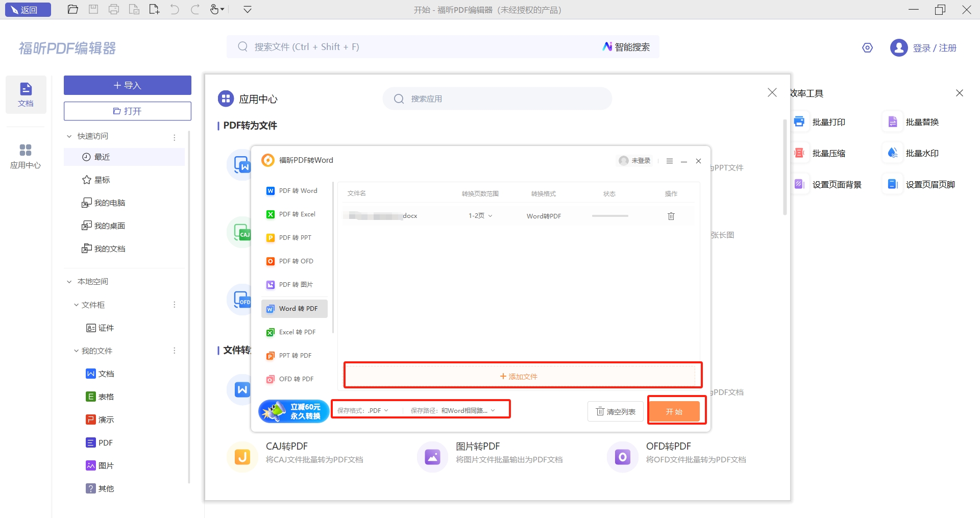Open the hamburger menu in 福昕PDF转Word window

[x=670, y=161]
